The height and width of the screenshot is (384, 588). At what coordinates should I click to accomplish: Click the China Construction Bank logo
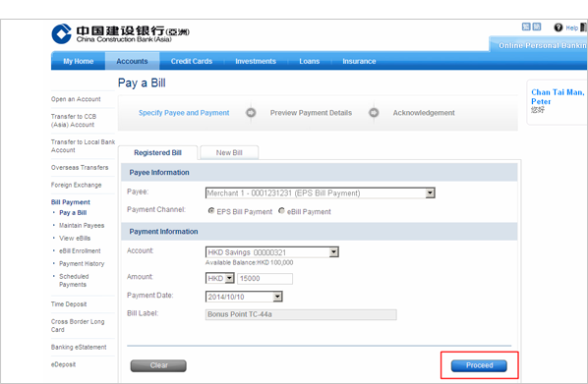[120, 33]
